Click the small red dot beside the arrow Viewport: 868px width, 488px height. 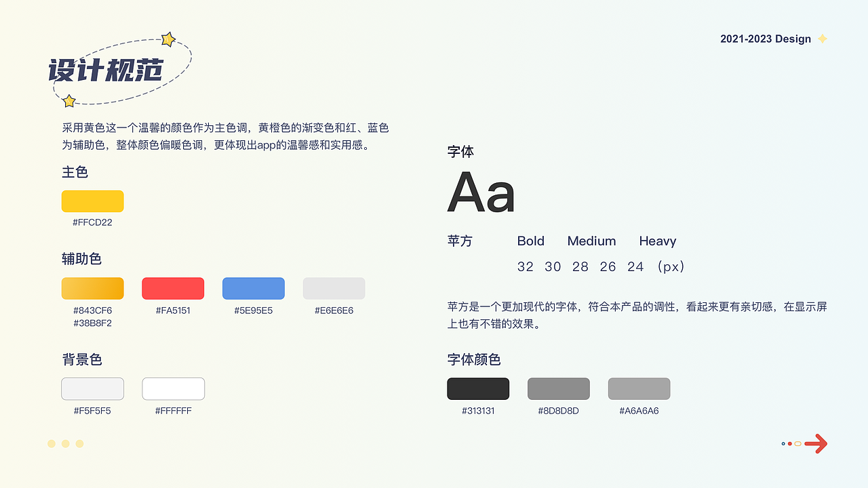pos(790,443)
